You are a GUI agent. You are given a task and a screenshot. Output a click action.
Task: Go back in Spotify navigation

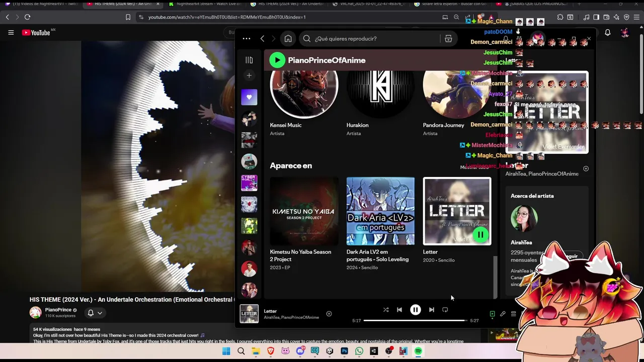coord(262,39)
